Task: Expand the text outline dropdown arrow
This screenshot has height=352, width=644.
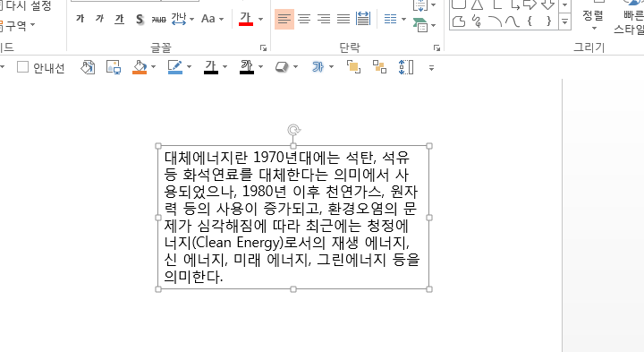Action: tap(261, 66)
